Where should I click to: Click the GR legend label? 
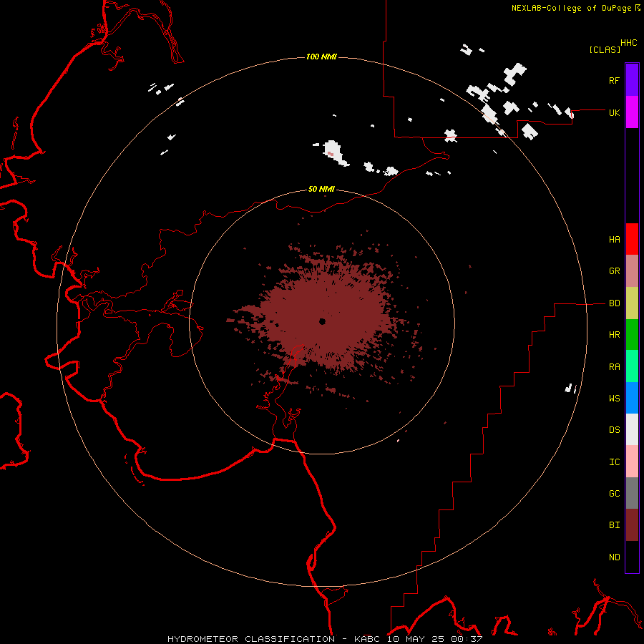pos(614,271)
